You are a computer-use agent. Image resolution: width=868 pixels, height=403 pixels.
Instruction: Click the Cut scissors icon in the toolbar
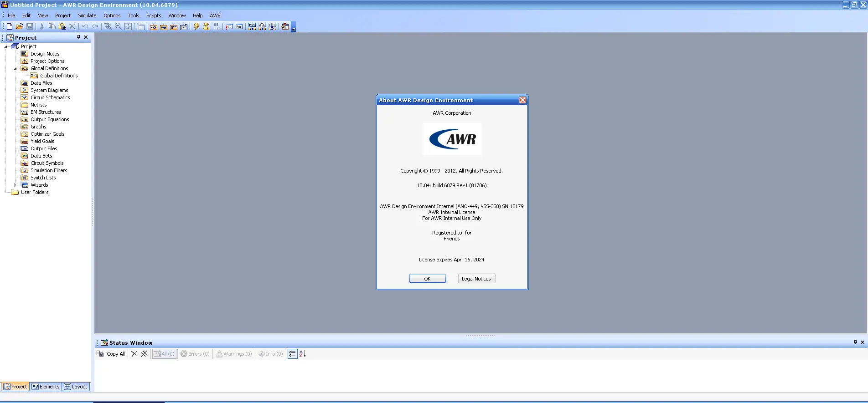pos(42,26)
